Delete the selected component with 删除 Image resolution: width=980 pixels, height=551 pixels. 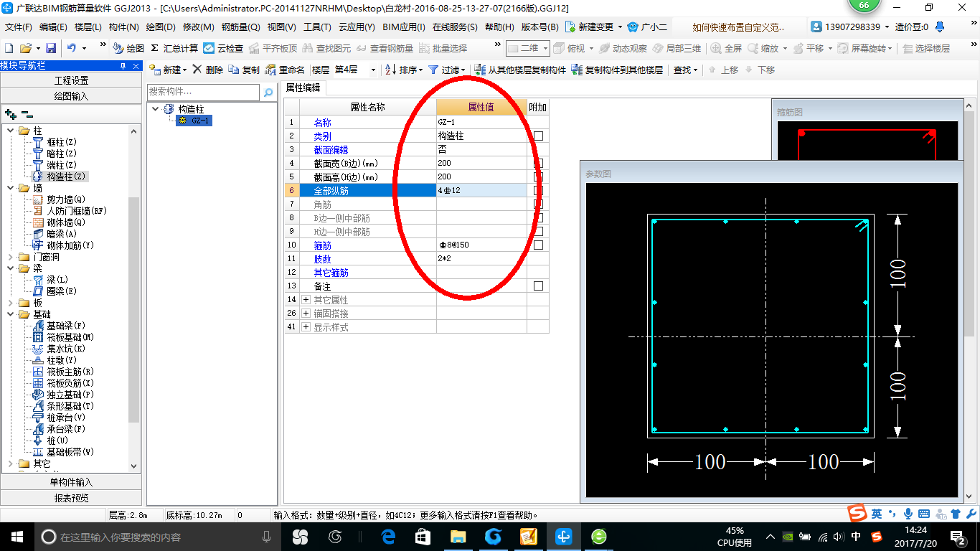[x=207, y=70]
